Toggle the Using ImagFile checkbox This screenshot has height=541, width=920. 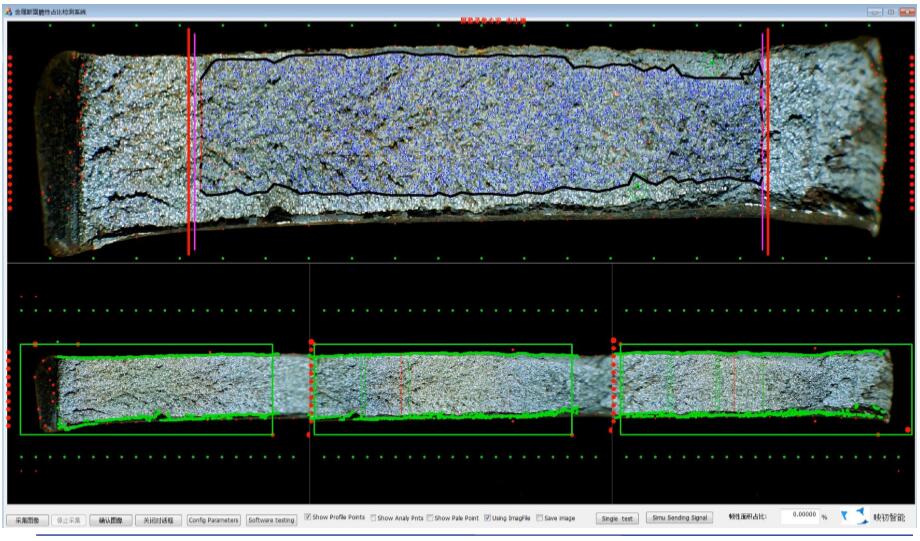click(x=487, y=518)
